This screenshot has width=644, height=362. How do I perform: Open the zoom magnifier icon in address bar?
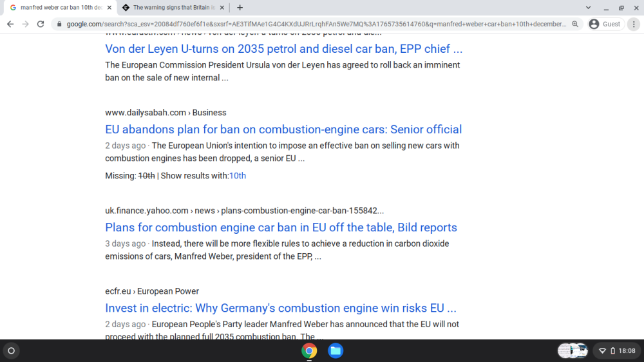click(x=575, y=24)
